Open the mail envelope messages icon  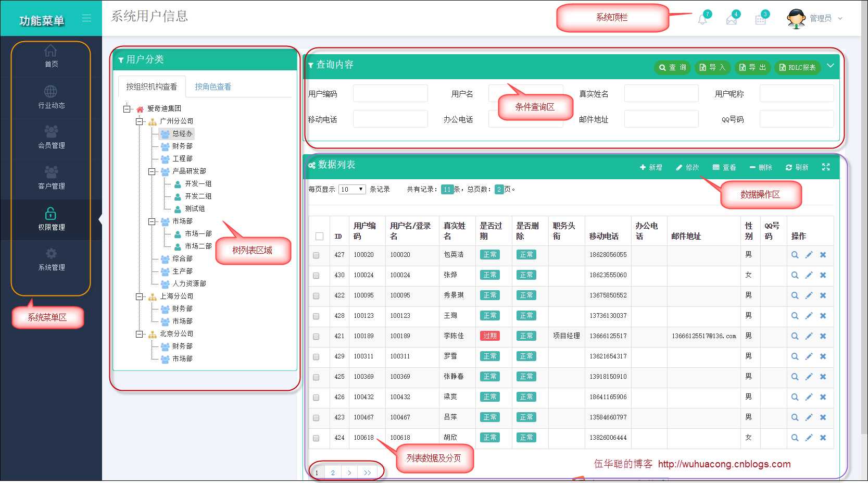732,20
